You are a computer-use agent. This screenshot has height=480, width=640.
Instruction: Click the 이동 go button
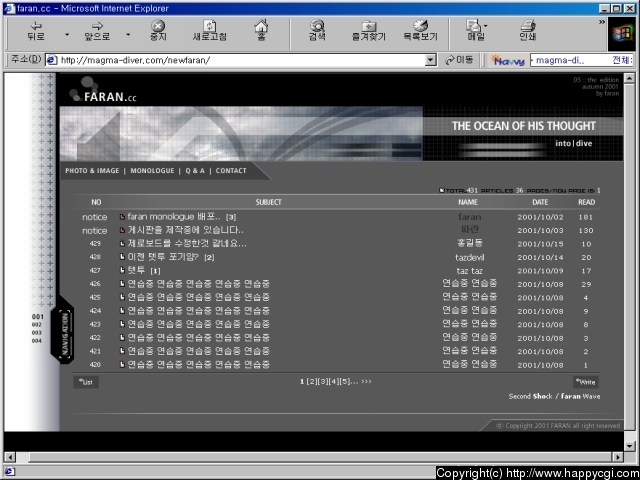[x=459, y=60]
